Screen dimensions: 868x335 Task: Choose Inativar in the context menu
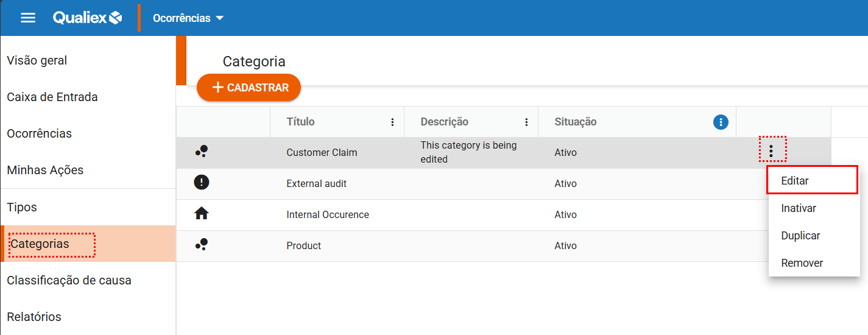[799, 208]
